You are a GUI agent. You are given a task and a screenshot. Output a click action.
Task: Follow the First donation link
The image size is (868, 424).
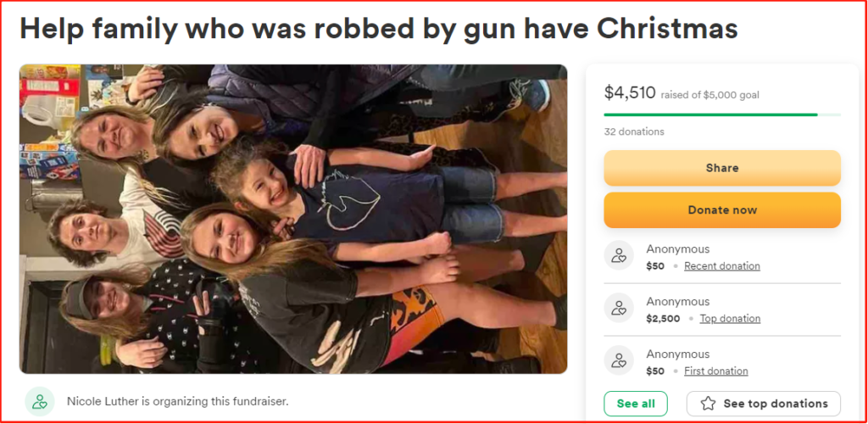(x=715, y=371)
